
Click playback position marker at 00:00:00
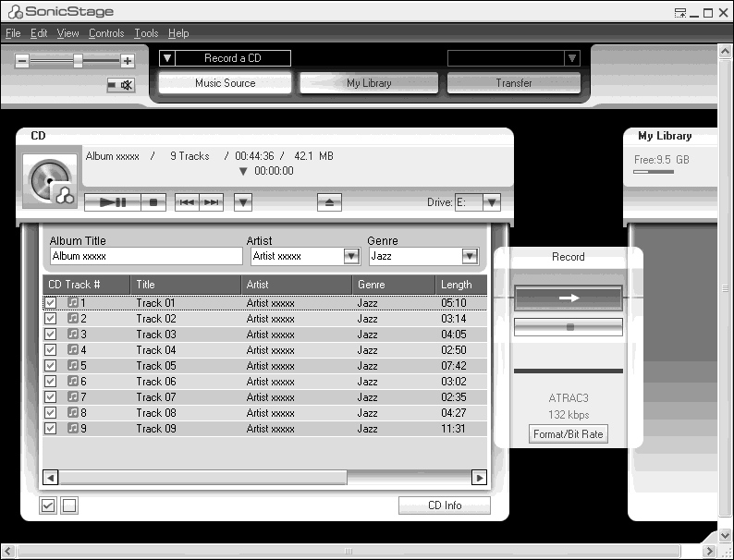243,171
